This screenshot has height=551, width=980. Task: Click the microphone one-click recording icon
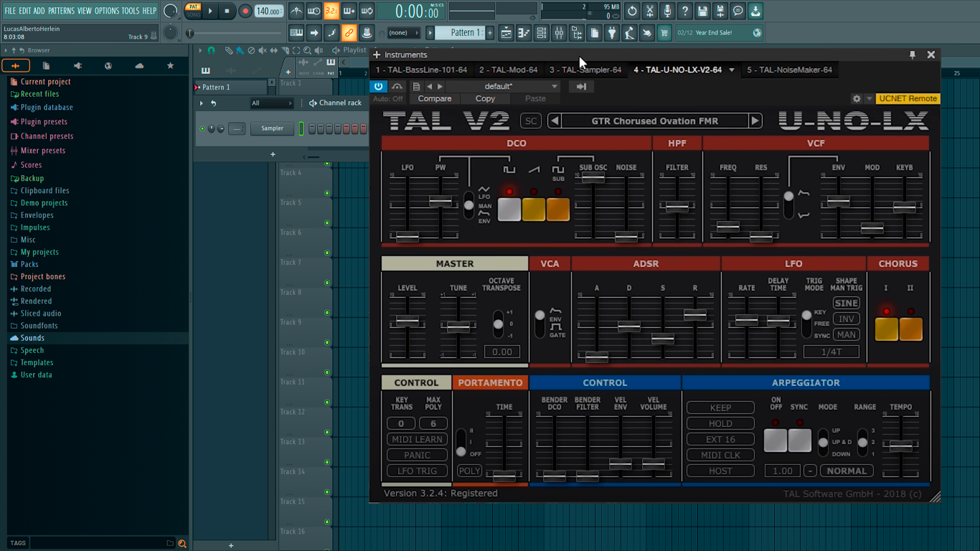coord(667,11)
